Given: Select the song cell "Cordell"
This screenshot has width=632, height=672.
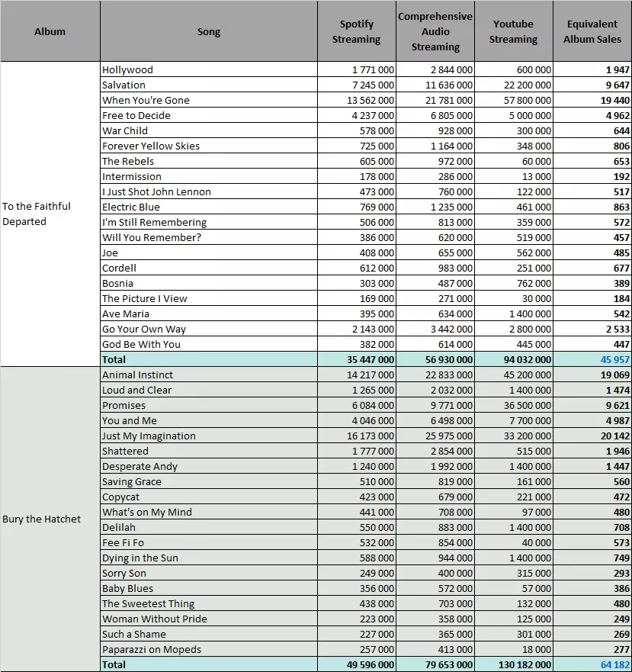Looking at the screenshot, I should click(209, 268).
